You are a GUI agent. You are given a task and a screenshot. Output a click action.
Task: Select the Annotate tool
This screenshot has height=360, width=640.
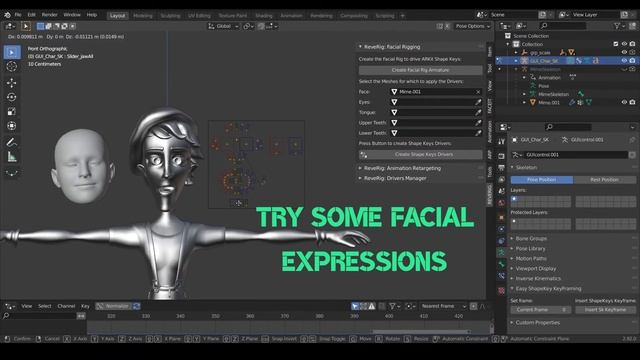click(x=11, y=142)
